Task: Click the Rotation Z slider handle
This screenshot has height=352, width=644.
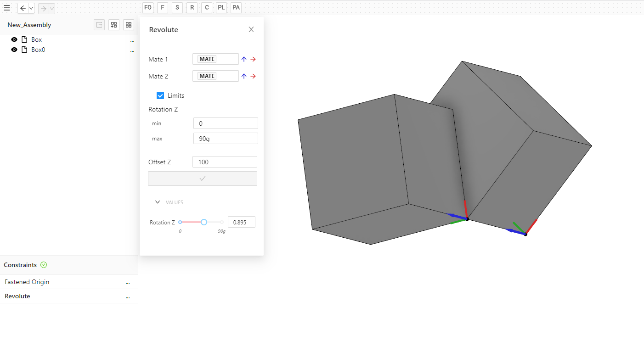Action: tap(204, 222)
